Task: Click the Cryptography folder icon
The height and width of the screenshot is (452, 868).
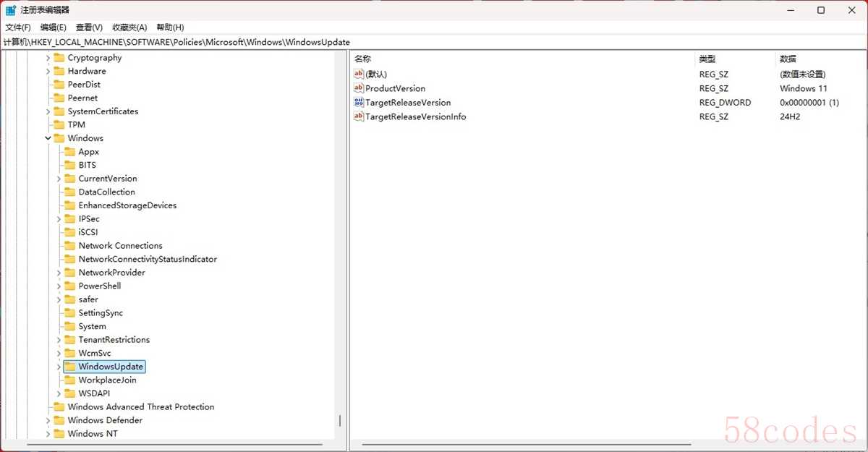Action: click(x=59, y=58)
